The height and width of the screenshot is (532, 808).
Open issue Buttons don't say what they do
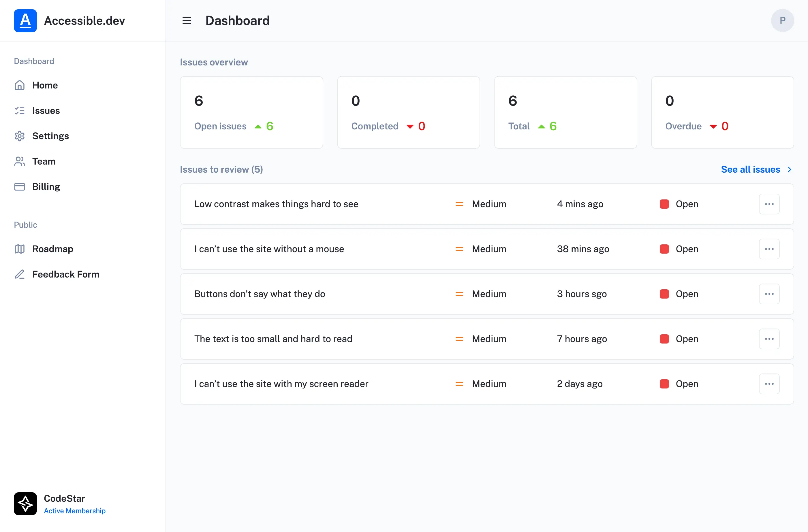[x=260, y=294]
